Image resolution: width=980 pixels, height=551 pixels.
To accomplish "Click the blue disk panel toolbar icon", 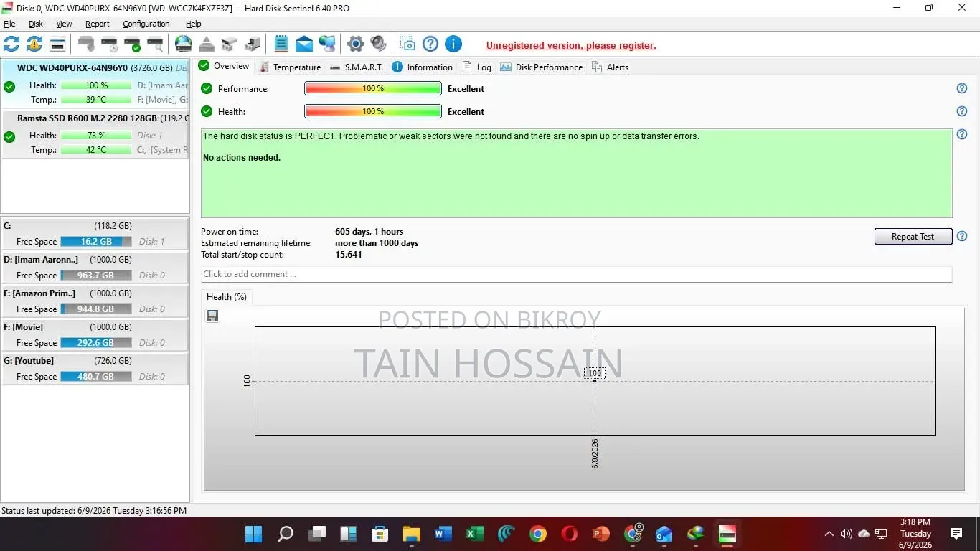I will (x=57, y=44).
